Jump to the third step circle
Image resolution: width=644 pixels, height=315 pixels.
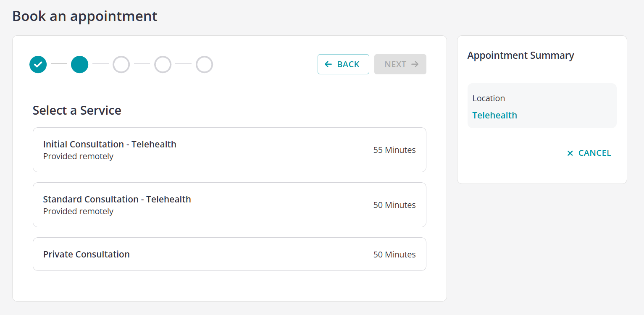121,65
